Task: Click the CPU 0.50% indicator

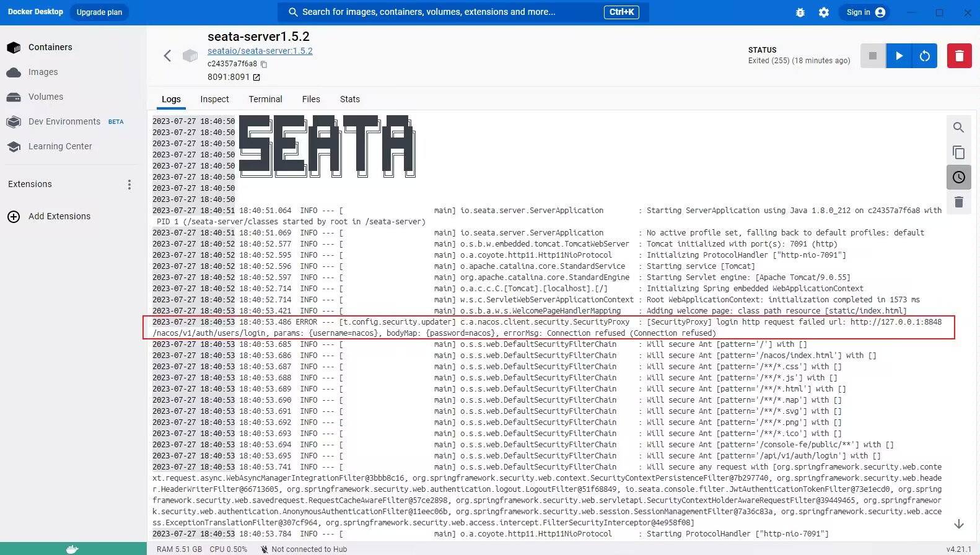Action: click(x=228, y=549)
